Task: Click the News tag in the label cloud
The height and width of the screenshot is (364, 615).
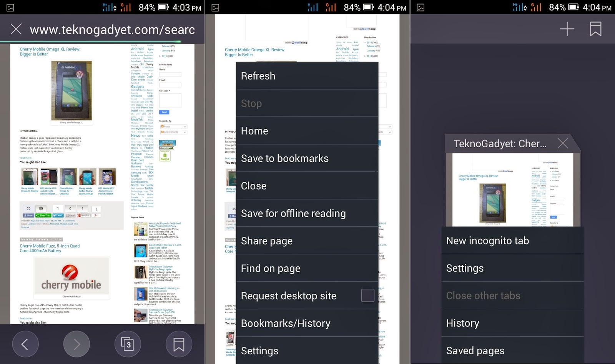Action: (136, 136)
